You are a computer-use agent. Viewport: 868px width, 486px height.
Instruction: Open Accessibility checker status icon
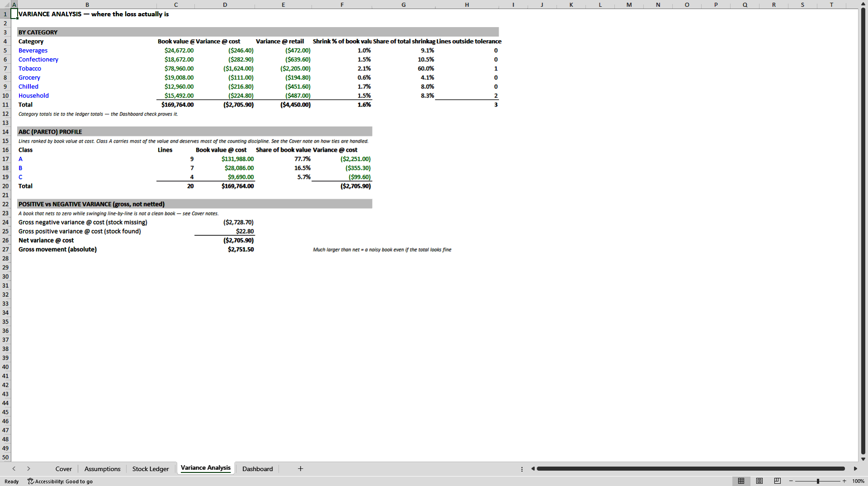[x=30, y=481]
